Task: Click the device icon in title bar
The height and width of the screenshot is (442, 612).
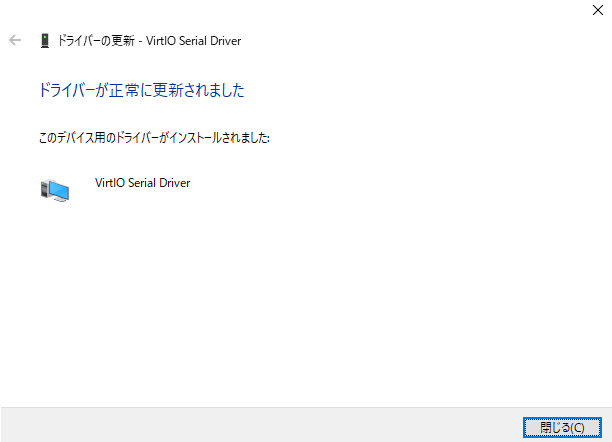Action: click(45, 41)
